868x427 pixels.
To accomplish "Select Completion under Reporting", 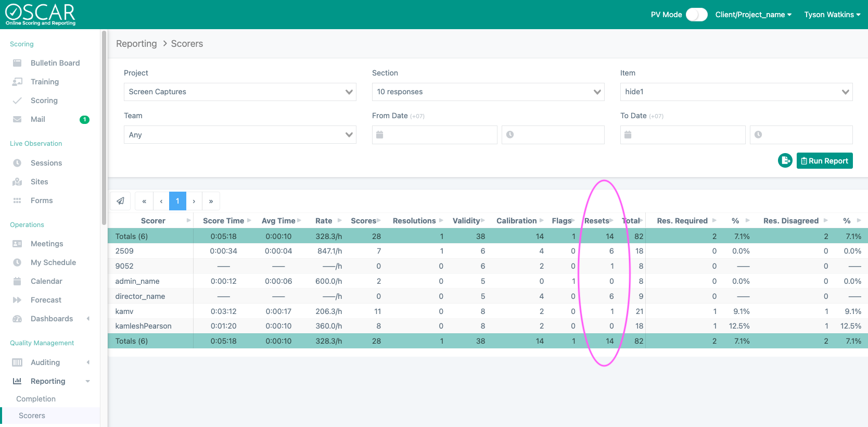I will point(36,399).
